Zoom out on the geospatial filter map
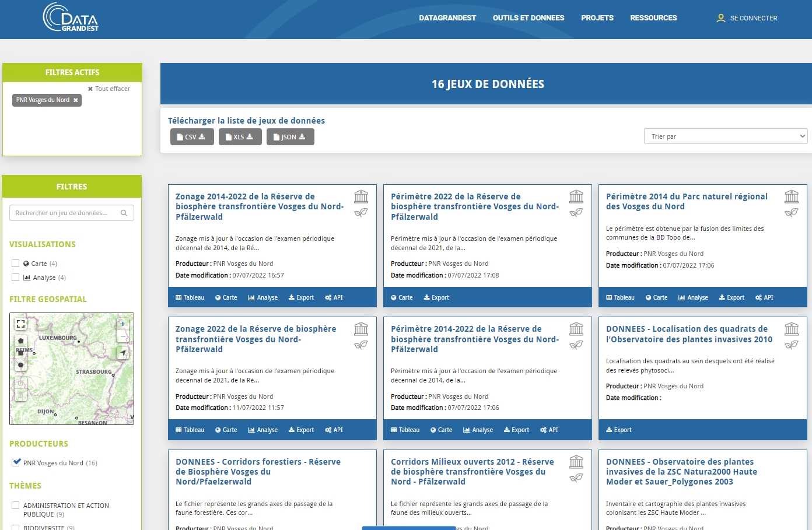 click(x=123, y=336)
